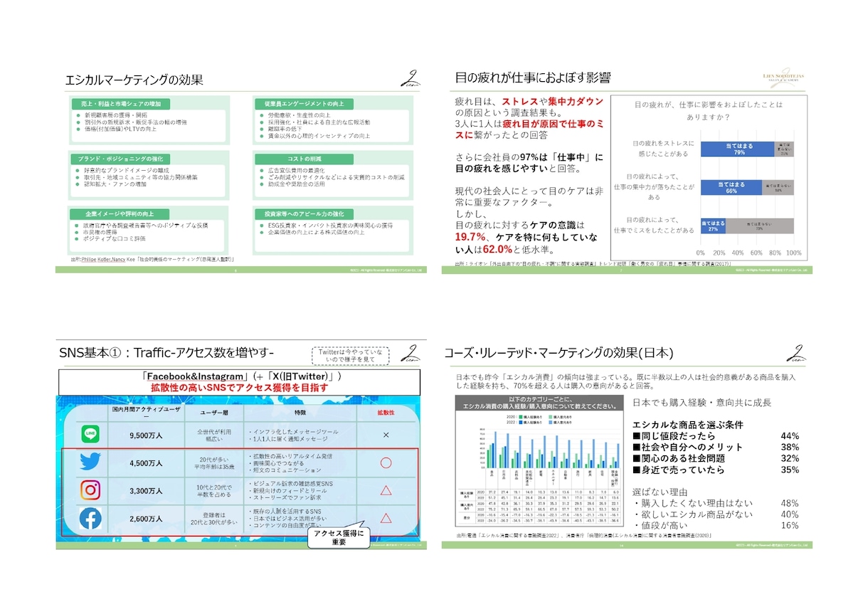Select the red circle in the Twitter row
868x614 pixels.
[x=386, y=462]
